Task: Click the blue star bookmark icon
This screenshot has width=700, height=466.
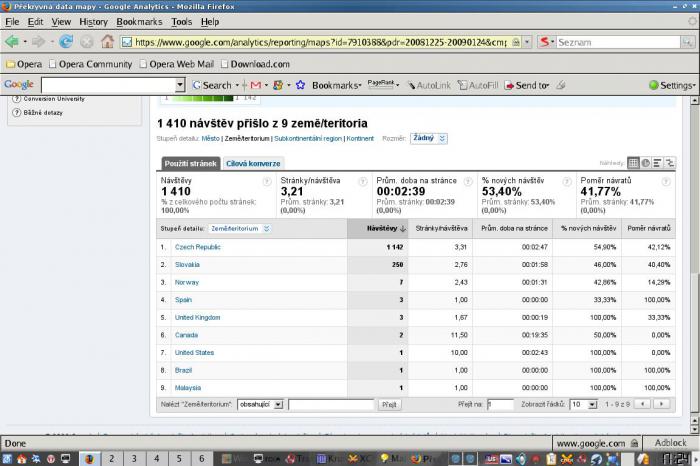Action: click(300, 85)
